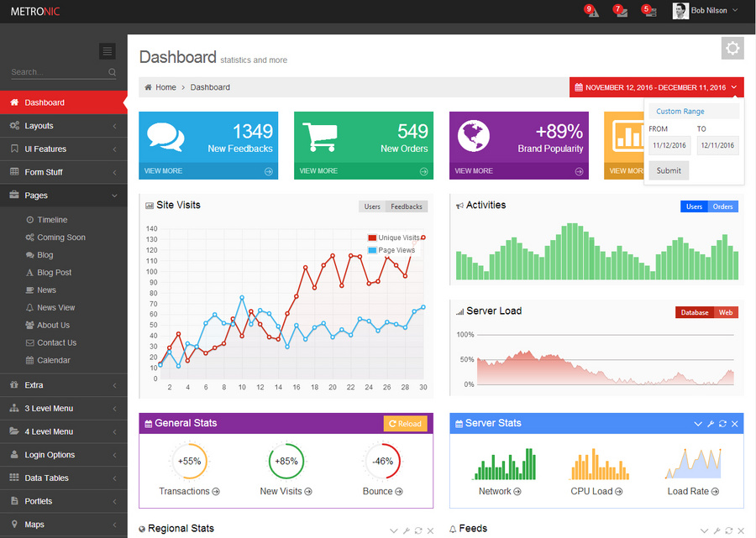Click the Submit button in date range

coord(669,170)
